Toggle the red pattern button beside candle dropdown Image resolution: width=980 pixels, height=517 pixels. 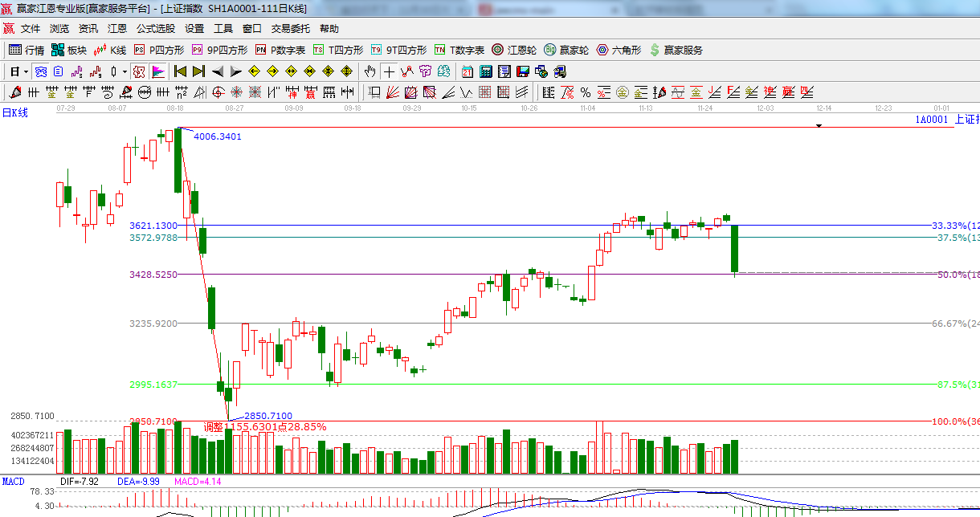pyautogui.click(x=139, y=71)
